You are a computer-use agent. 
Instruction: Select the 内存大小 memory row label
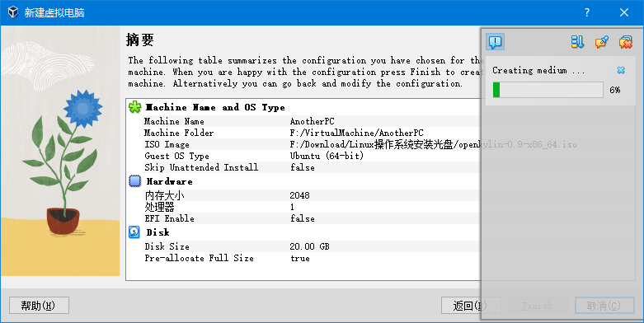pyautogui.click(x=164, y=195)
